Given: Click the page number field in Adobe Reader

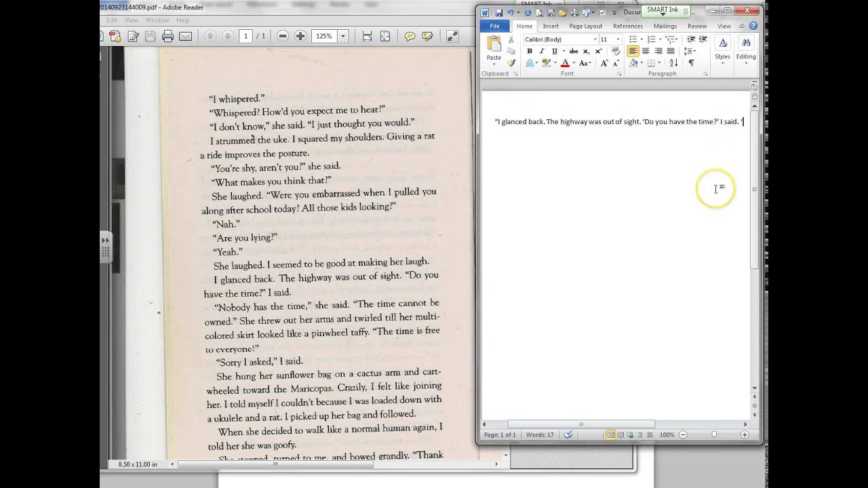Looking at the screenshot, I should (245, 36).
